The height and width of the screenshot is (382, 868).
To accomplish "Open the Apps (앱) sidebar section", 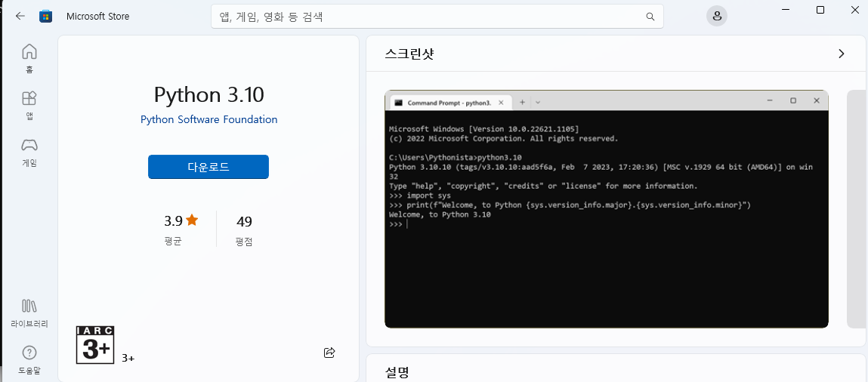I will 29,106.
